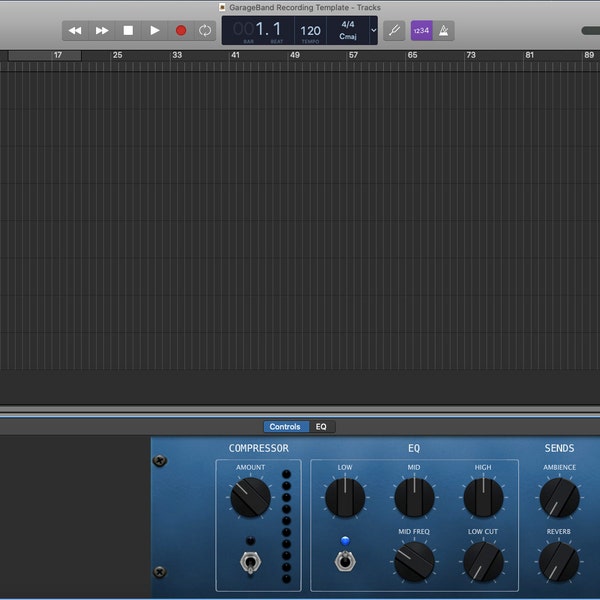Stop playback with the square Stop button

[x=128, y=31]
